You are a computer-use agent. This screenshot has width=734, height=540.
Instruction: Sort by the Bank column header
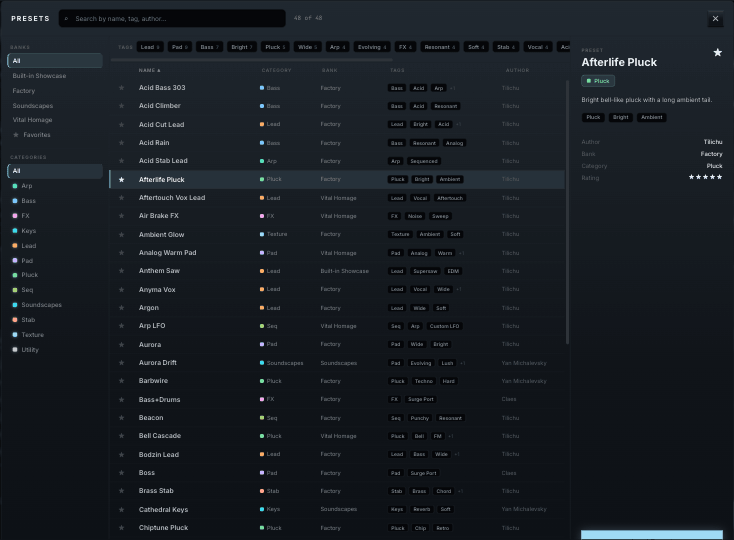pyautogui.click(x=330, y=70)
